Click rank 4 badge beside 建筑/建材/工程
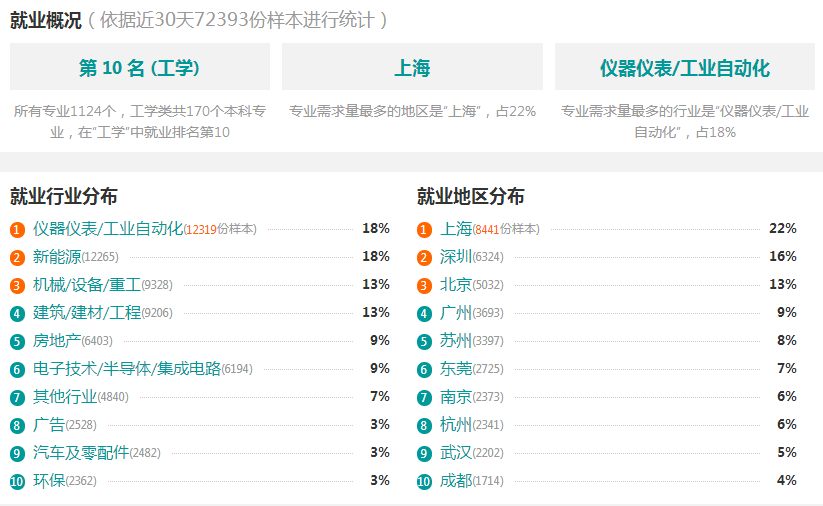The image size is (823, 506). (x=17, y=313)
